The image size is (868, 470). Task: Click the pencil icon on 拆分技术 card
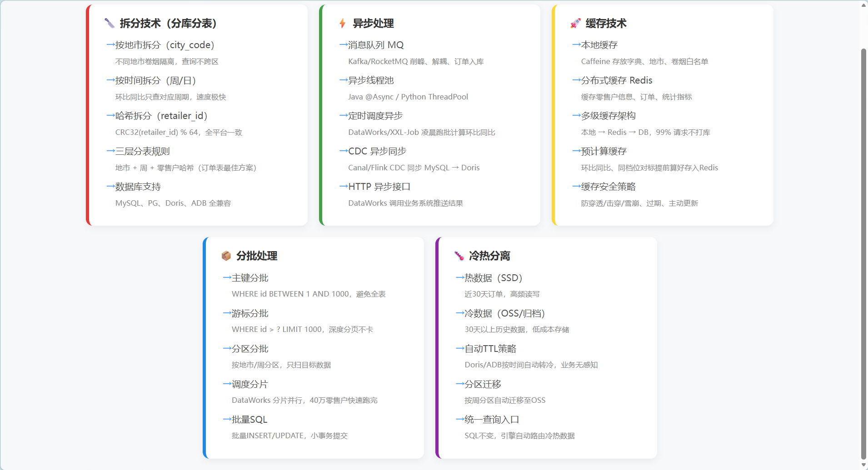pos(109,23)
